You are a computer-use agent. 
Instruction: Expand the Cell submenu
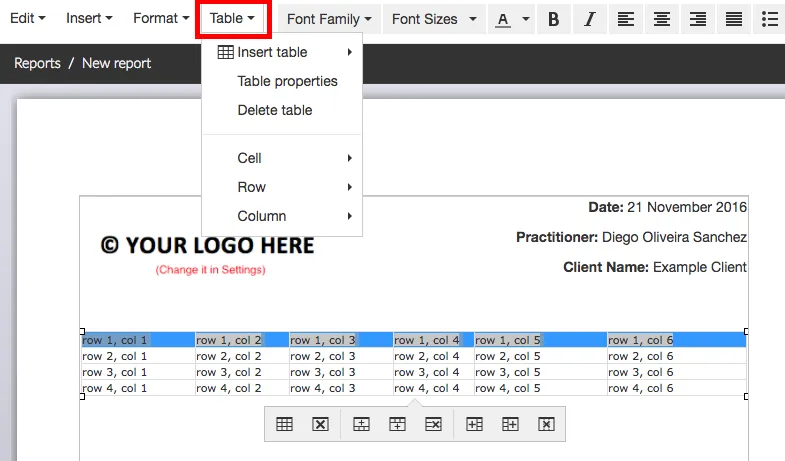pyautogui.click(x=282, y=158)
